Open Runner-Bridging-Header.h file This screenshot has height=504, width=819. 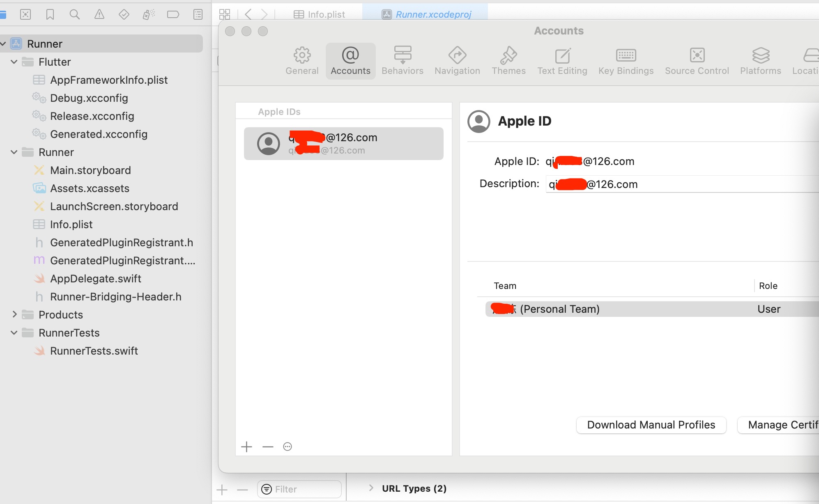pyautogui.click(x=115, y=297)
